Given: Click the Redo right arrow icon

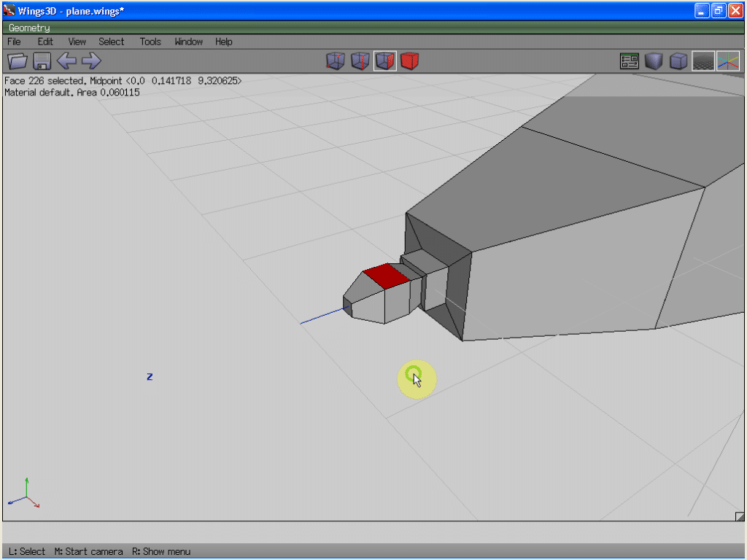Looking at the screenshot, I should (91, 61).
